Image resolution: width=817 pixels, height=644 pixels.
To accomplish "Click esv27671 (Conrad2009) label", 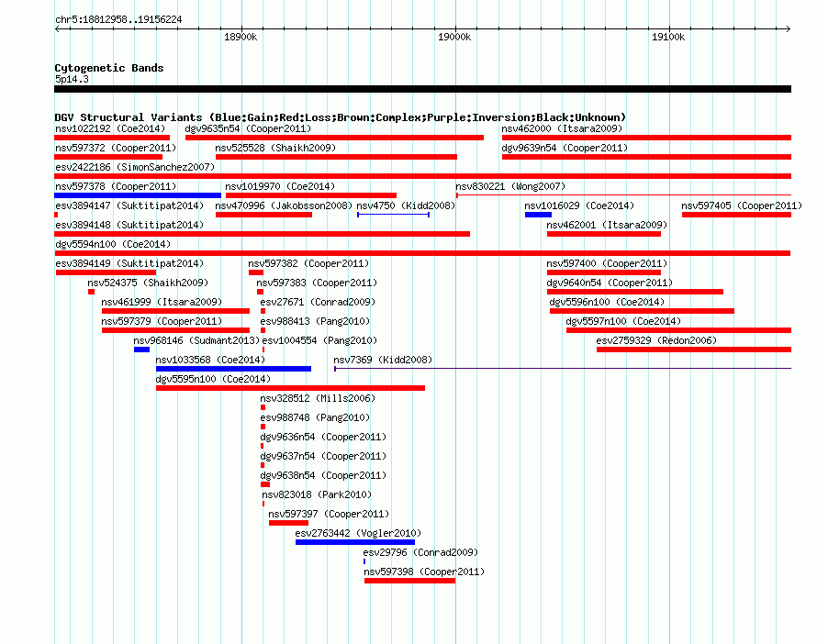I will point(318,302).
